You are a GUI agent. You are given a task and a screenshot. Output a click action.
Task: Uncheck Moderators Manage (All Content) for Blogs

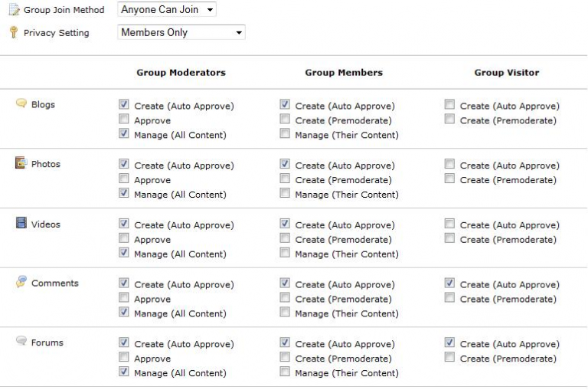[x=124, y=133]
